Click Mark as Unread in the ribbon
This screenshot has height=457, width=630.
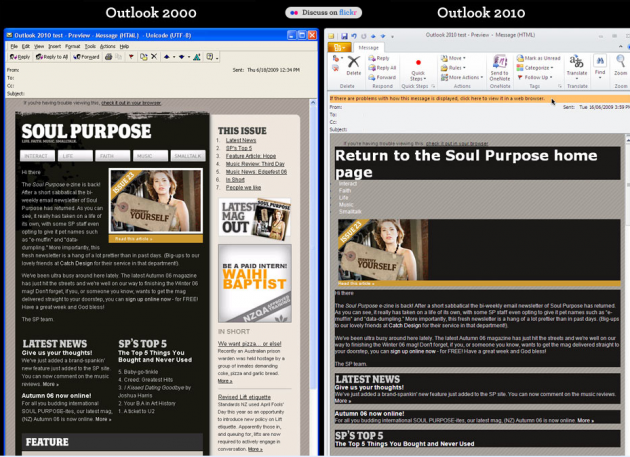538,58
